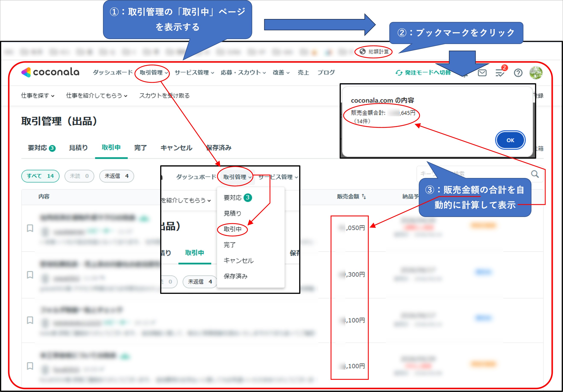Expand the 取引管理 menu in the header
Image resolution: width=563 pixels, height=392 pixels.
click(x=154, y=73)
